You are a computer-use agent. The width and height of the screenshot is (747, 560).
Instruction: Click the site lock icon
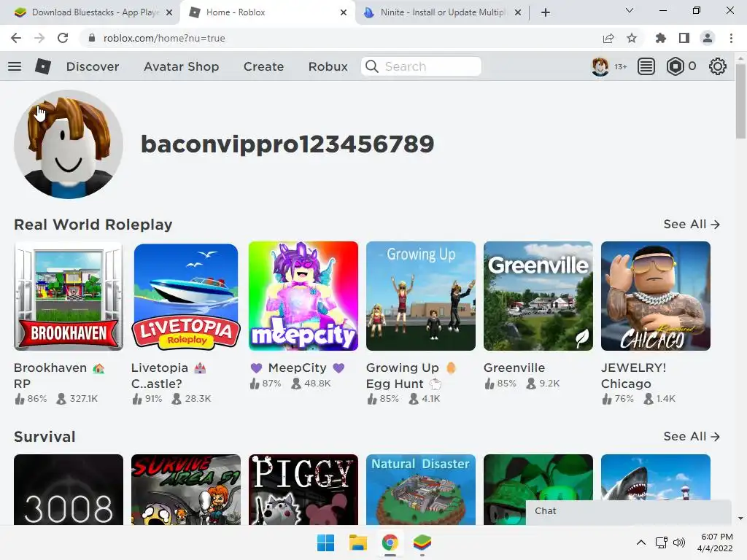pos(92,38)
